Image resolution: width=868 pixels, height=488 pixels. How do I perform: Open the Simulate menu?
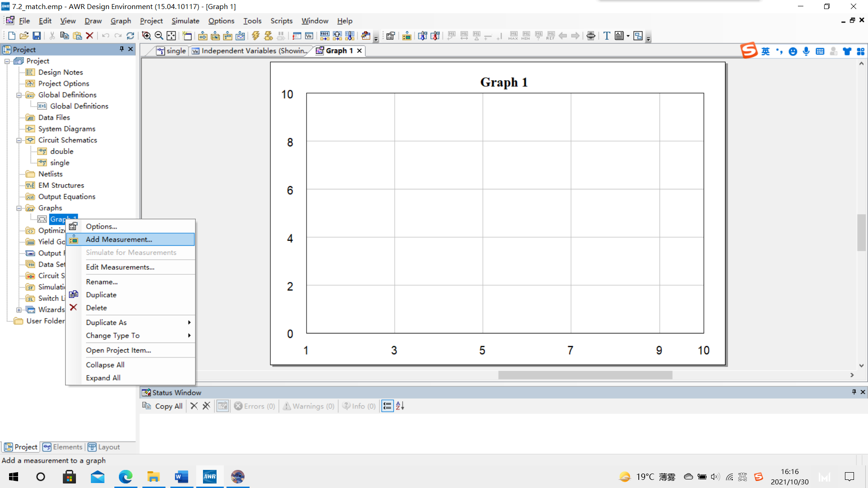point(185,21)
